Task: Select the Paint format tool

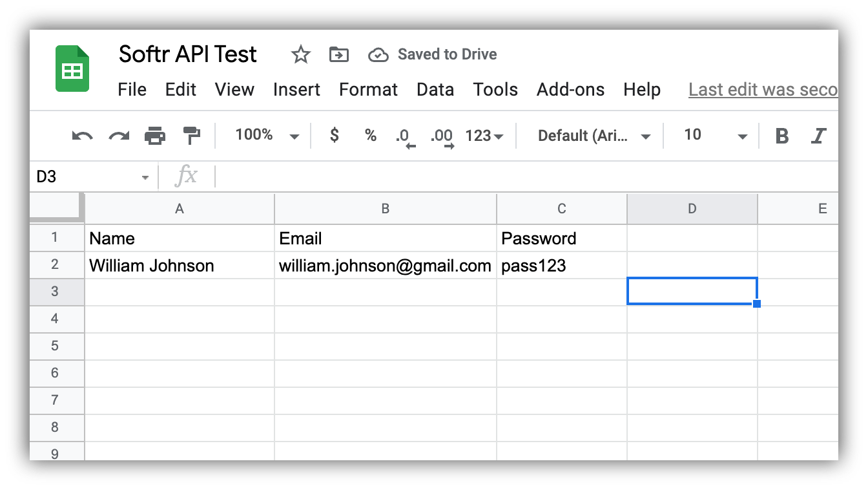Action: click(190, 135)
